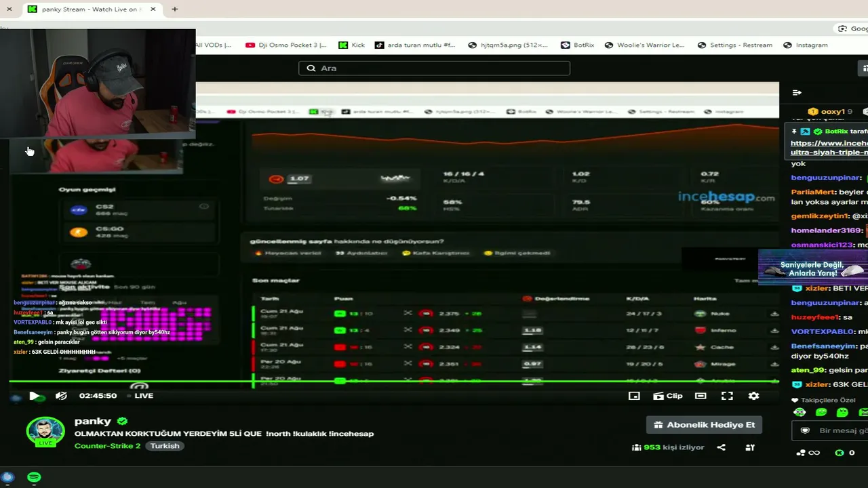Open osmanskici123's chat username
The height and width of the screenshot is (488, 868).
click(x=823, y=245)
